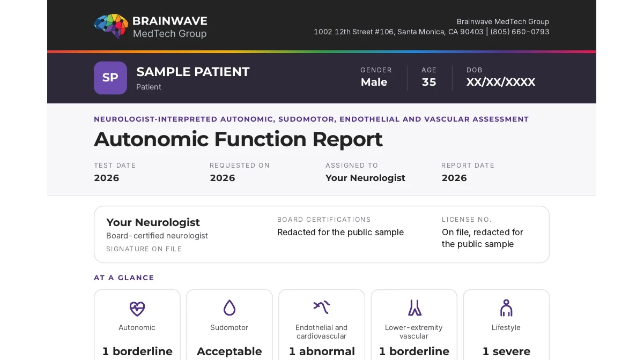Click the Neurologist-Interpreted assessment subtitle

tap(312, 119)
